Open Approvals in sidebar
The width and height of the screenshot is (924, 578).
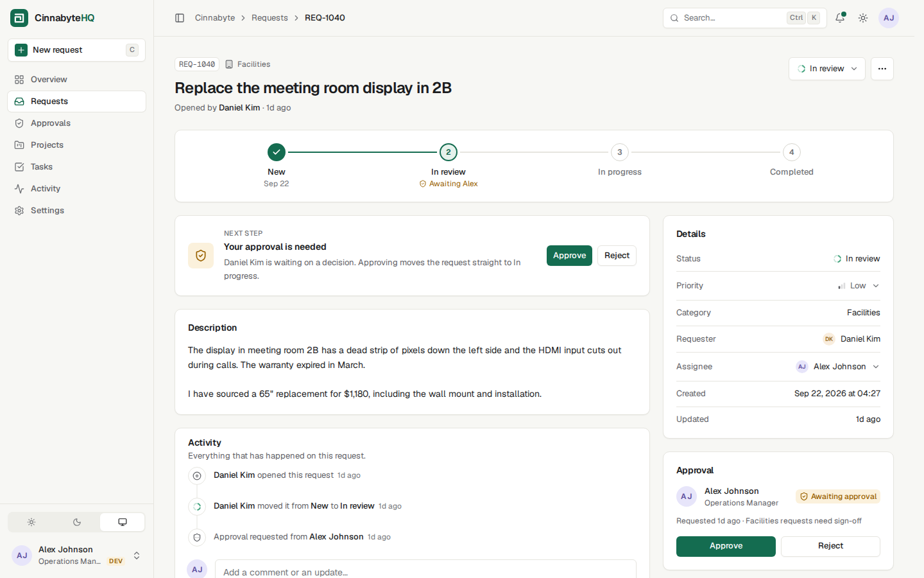tap(77, 123)
